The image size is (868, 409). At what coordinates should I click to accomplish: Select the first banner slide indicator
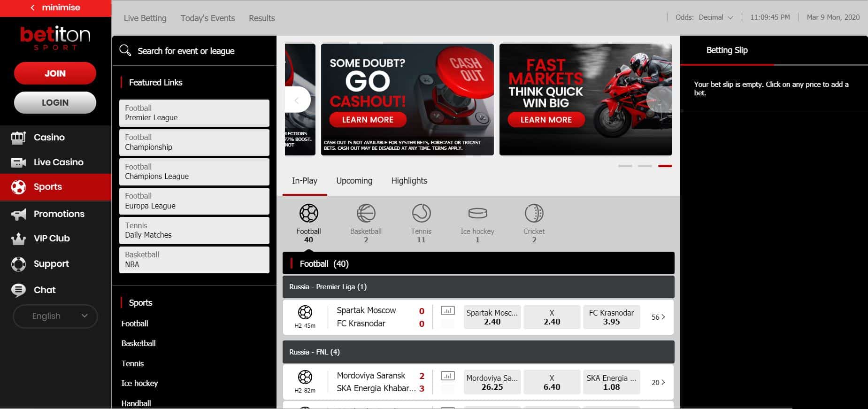tap(625, 166)
